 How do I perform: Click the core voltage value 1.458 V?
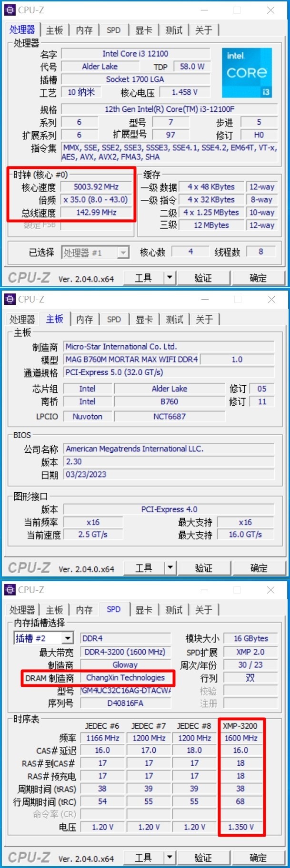[x=185, y=92]
